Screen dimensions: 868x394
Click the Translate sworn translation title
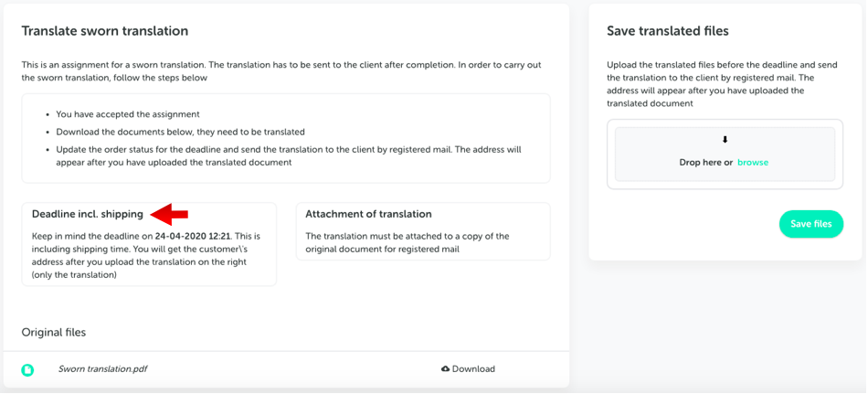pos(105,31)
